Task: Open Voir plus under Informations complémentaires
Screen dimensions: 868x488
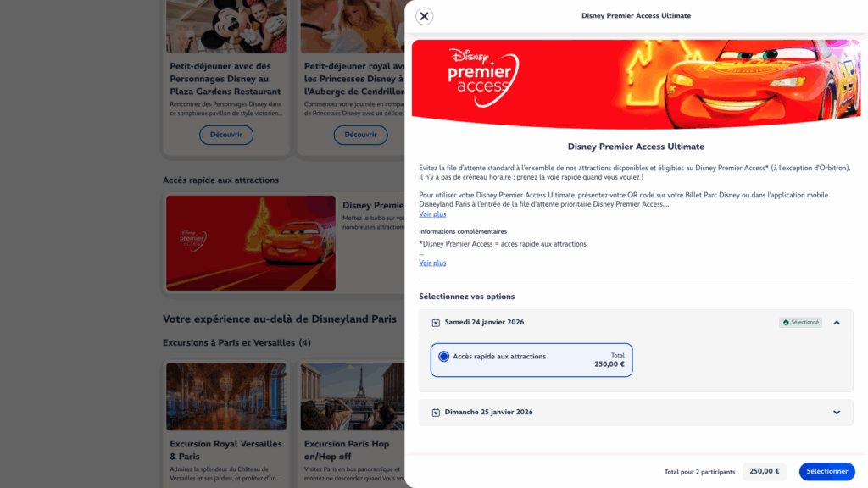Action: pos(432,263)
